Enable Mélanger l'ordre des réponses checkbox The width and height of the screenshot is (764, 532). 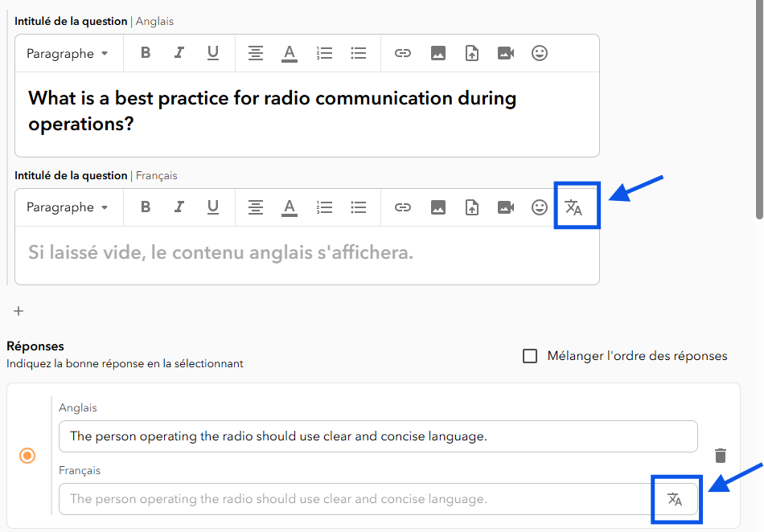click(x=530, y=356)
